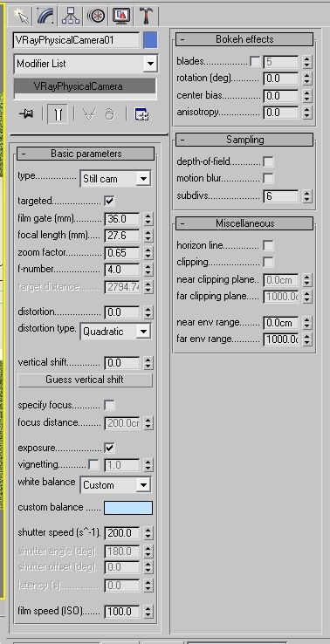Viewport: 330px width, 644px height.
Task: Click the subdivs value field
Action: coord(281,196)
